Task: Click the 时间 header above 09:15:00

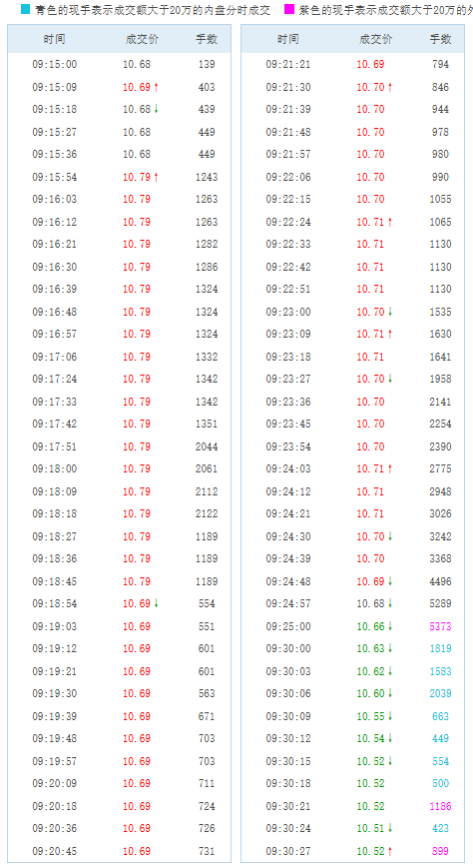Action: point(54,39)
